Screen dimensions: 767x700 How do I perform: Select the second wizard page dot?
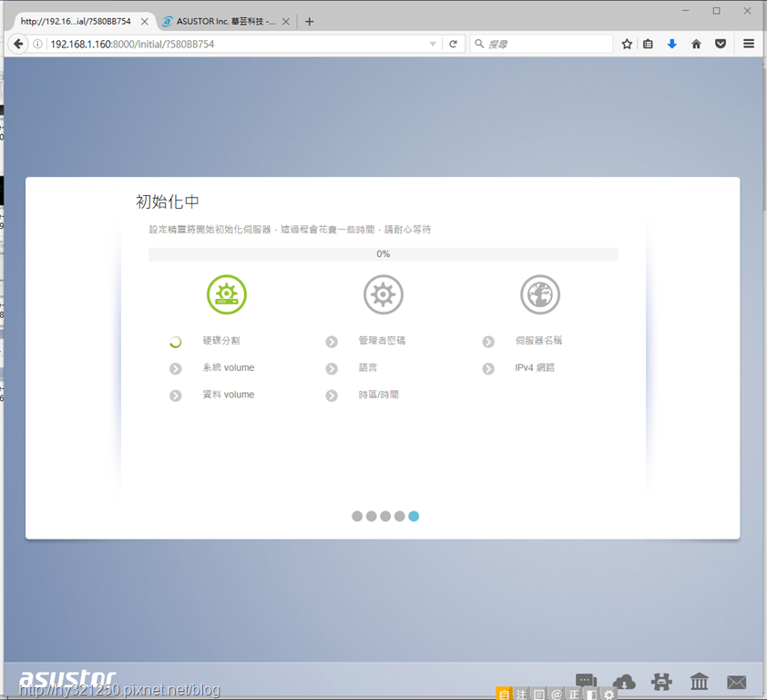click(372, 517)
